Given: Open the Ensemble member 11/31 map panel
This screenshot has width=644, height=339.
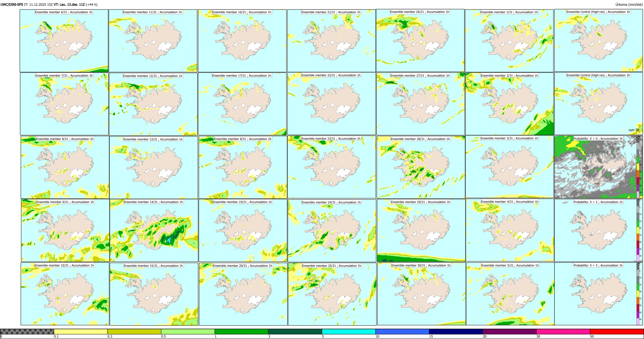Looking at the screenshot, I should click(153, 41).
